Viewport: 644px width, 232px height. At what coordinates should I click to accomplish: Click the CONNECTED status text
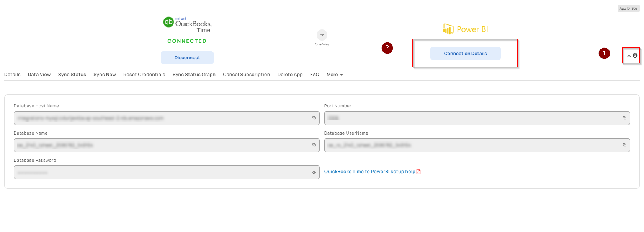[x=187, y=41]
